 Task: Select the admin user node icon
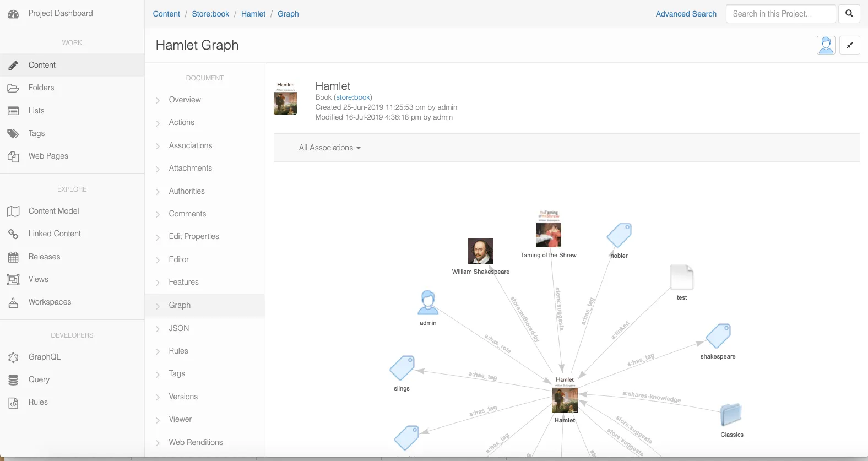428,302
